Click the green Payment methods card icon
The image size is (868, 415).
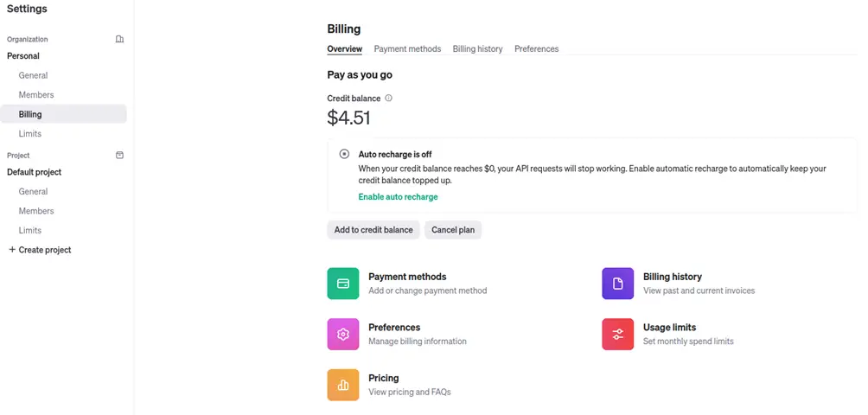(x=342, y=284)
